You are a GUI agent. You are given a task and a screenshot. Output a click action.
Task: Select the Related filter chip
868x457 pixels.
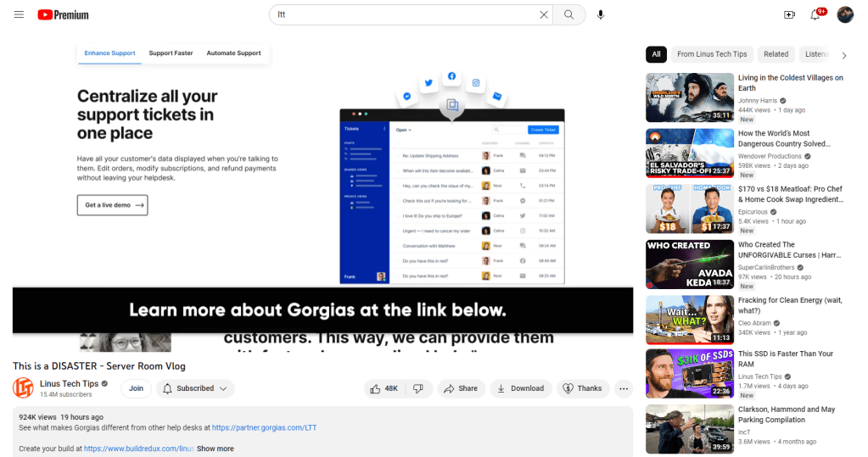(776, 54)
